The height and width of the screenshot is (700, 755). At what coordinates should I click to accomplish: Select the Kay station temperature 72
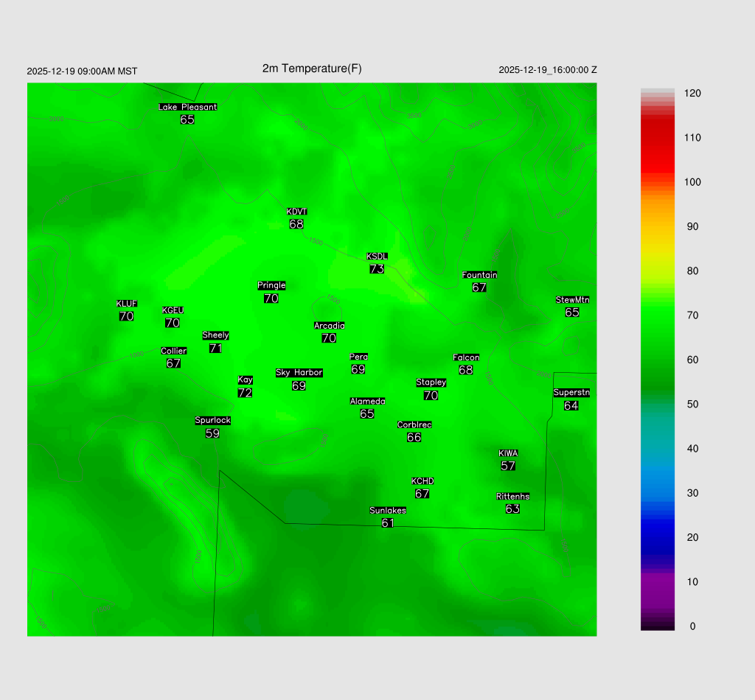pyautogui.click(x=246, y=393)
